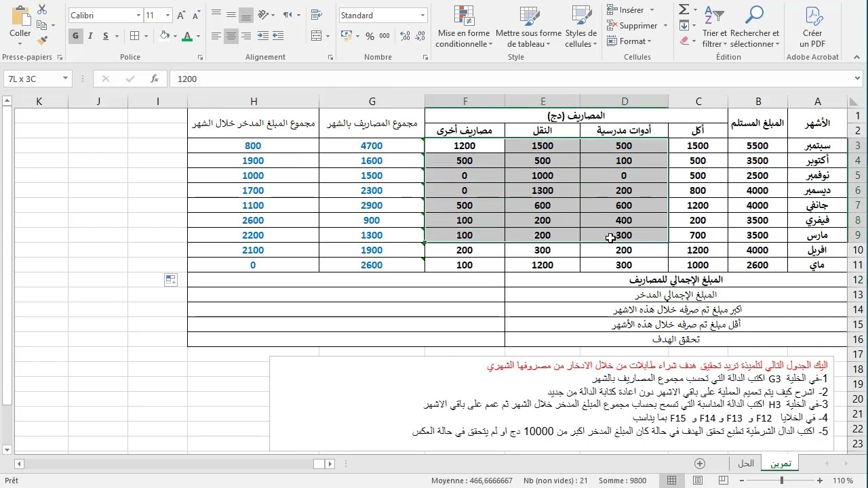Click the text direction paragraph icon
Screen dimensions: 868x488
288,15
